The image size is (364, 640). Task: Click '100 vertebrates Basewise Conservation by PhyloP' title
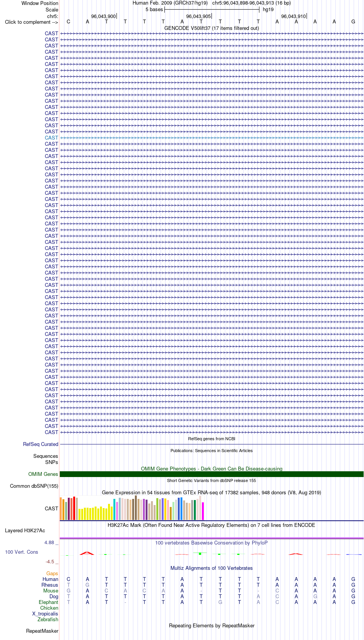click(x=212, y=543)
